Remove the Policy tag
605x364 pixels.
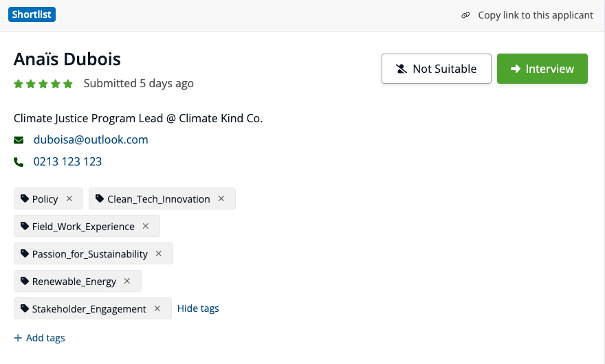click(x=69, y=198)
